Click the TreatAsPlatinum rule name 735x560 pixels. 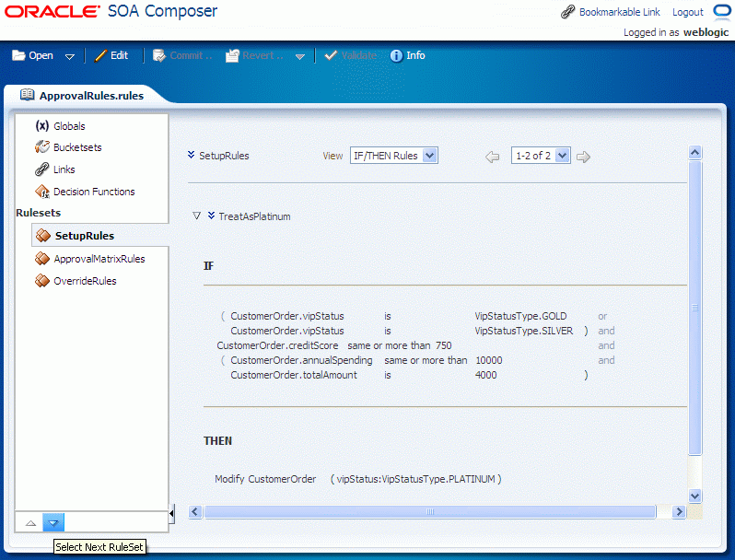tap(254, 216)
